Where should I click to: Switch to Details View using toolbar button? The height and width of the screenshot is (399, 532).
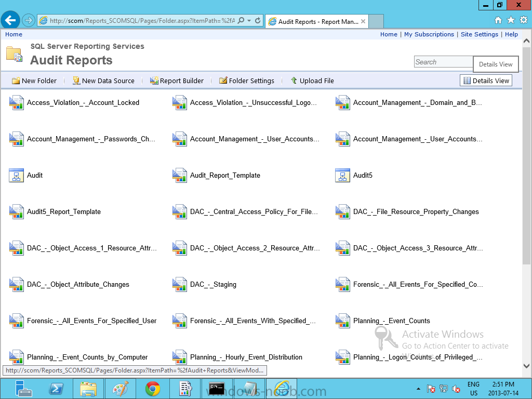486,81
